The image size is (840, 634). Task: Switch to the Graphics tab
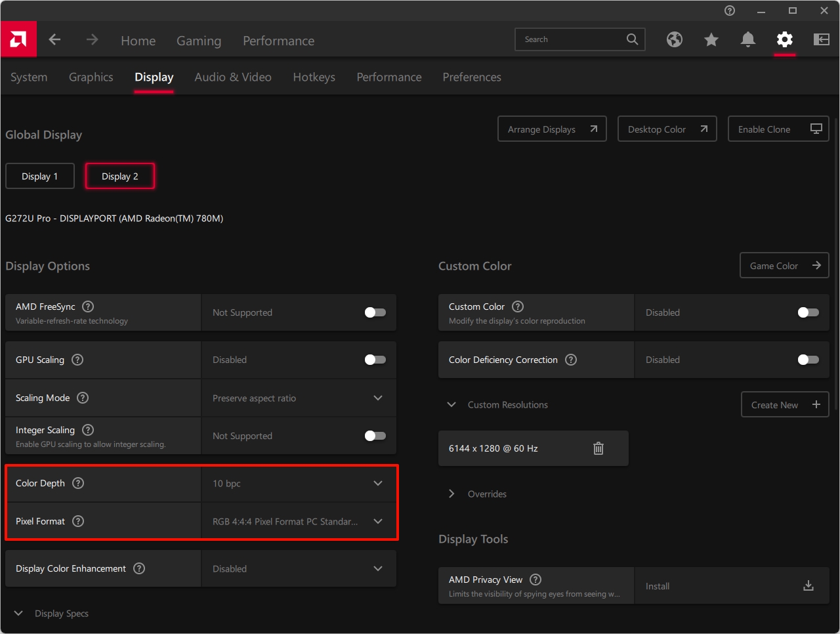91,77
